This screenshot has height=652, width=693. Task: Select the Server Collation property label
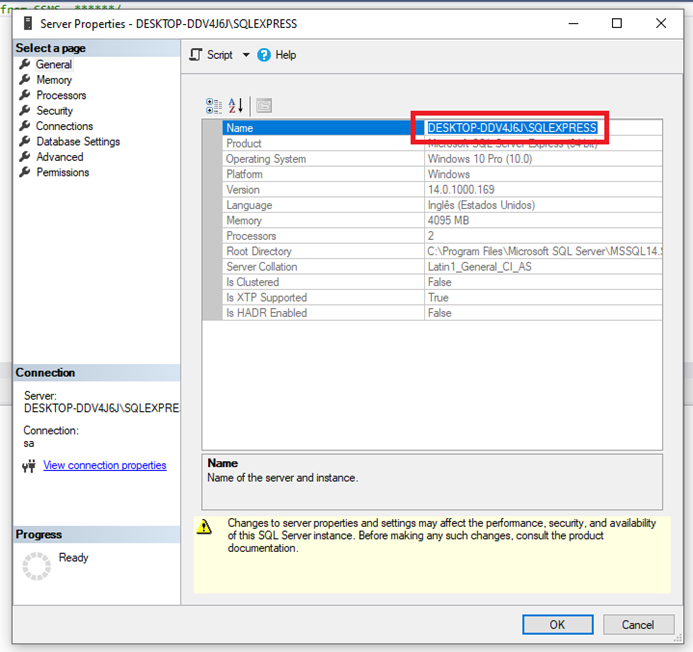pyautogui.click(x=262, y=267)
